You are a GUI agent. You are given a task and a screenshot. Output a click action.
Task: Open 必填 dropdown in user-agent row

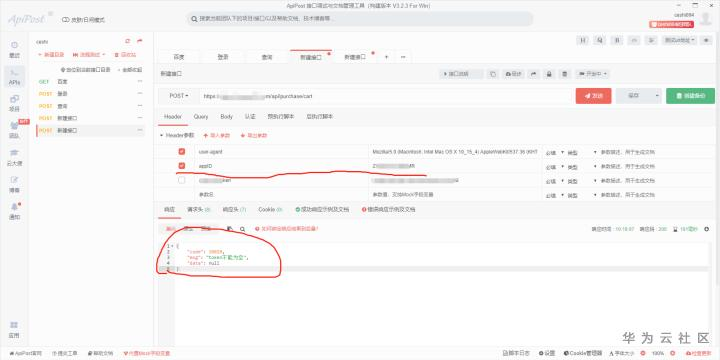click(554, 152)
